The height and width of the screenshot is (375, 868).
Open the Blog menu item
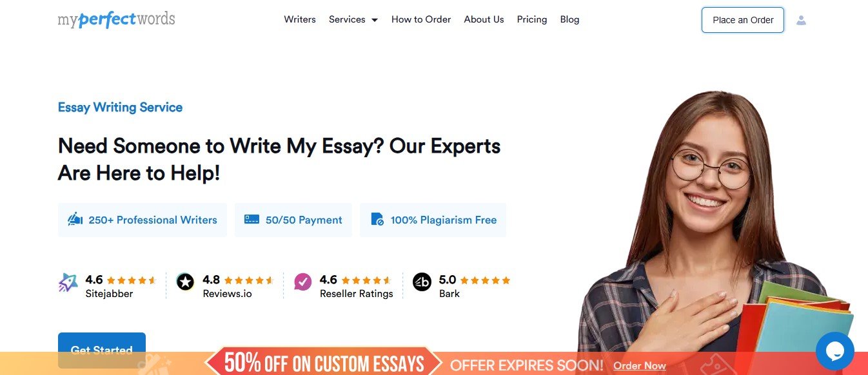[569, 19]
